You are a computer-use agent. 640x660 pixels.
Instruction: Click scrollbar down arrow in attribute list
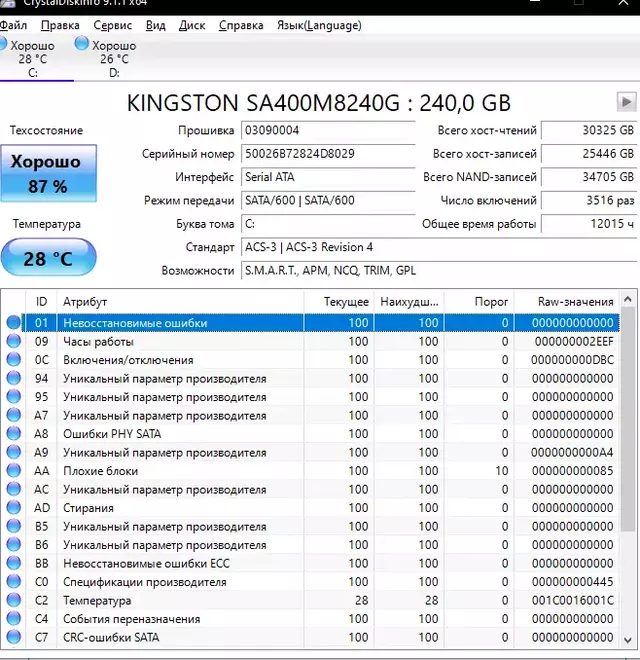pyautogui.click(x=628, y=640)
